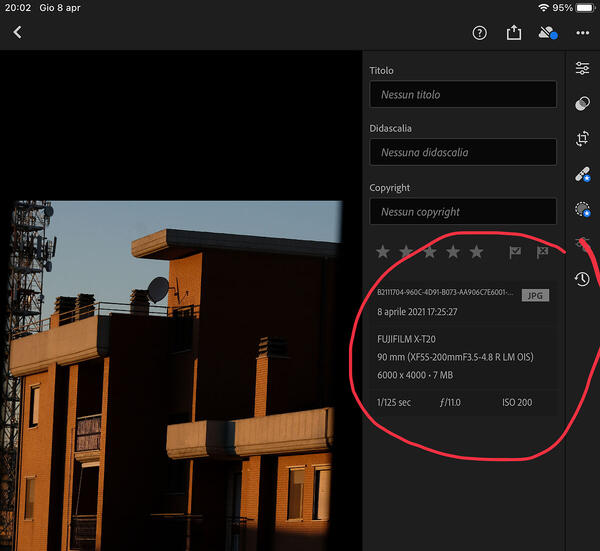Click the Titolo input field
Viewport: 600px width, 551px height.
[x=462, y=94]
